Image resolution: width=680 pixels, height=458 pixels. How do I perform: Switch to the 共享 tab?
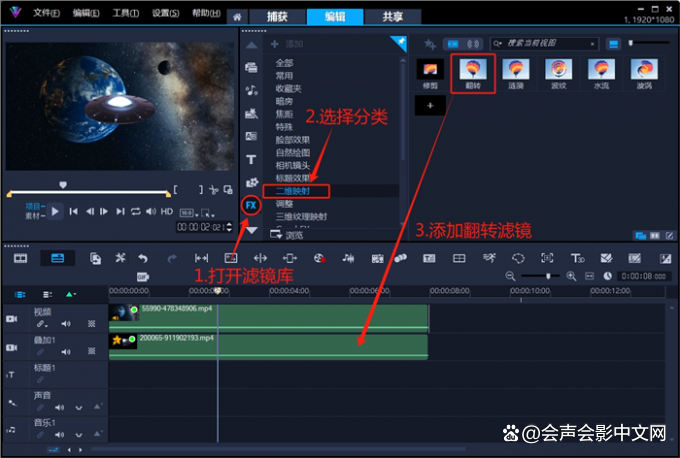pos(393,17)
